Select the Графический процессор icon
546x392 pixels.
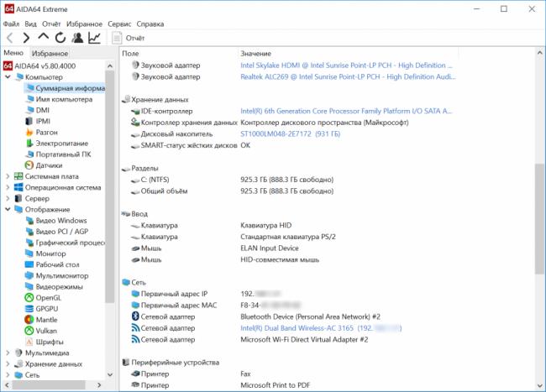point(30,243)
